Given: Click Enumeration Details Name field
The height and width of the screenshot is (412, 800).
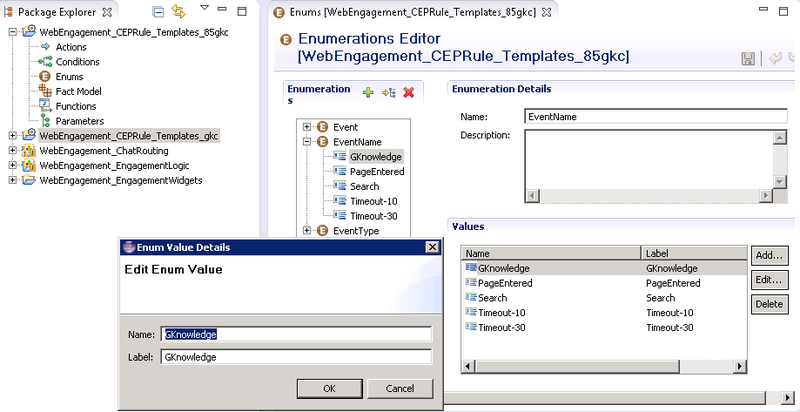Looking at the screenshot, I should coord(656,116).
